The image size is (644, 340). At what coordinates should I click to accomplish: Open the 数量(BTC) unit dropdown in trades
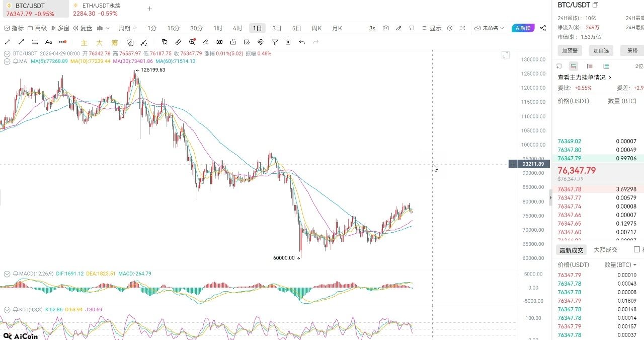point(620,265)
